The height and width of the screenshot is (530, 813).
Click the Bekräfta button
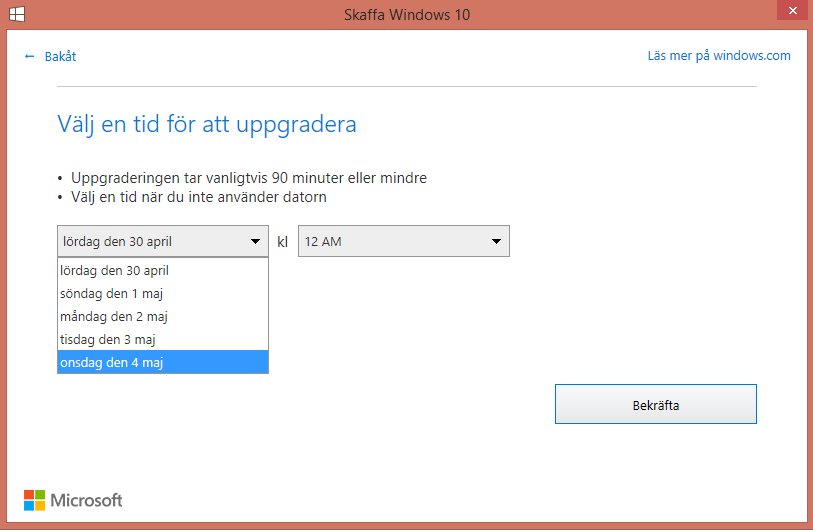[655, 404]
